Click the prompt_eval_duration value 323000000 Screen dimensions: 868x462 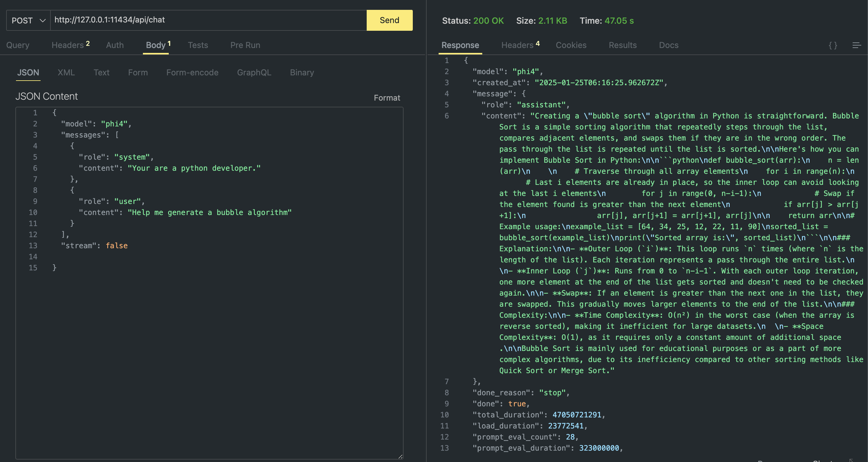coord(599,448)
